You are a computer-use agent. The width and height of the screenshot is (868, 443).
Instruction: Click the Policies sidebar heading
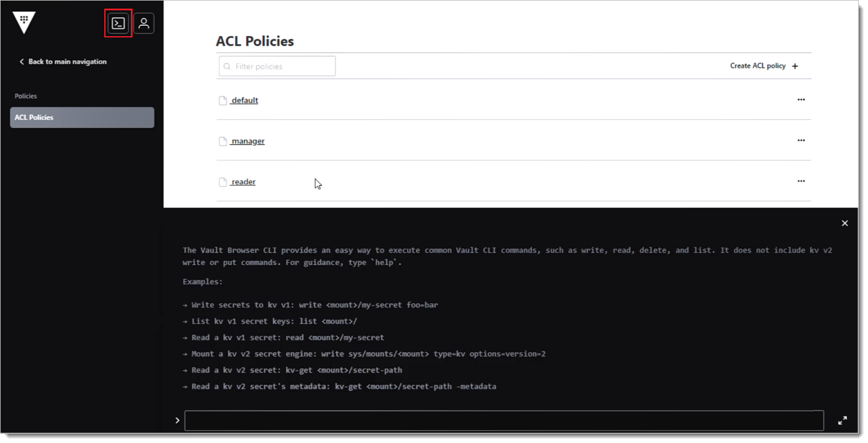click(x=26, y=96)
